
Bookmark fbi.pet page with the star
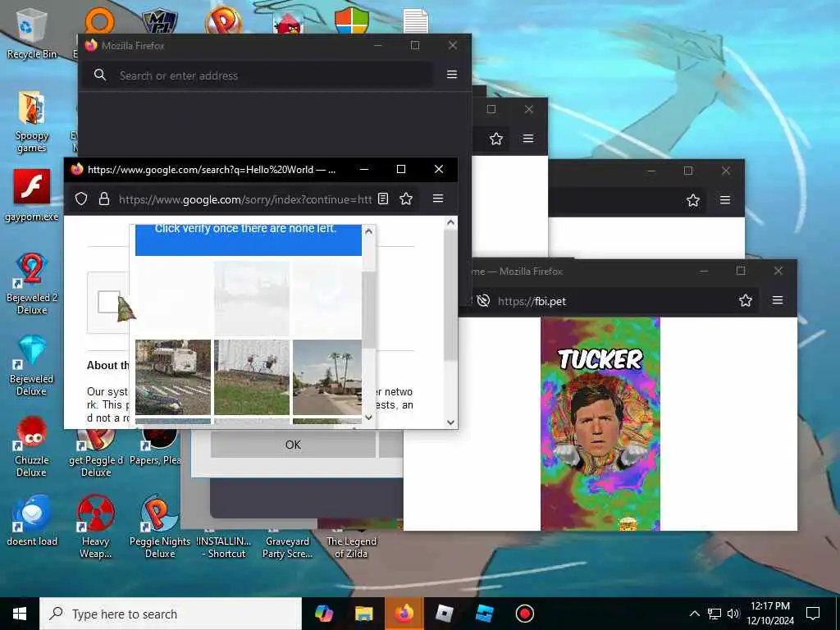746,300
